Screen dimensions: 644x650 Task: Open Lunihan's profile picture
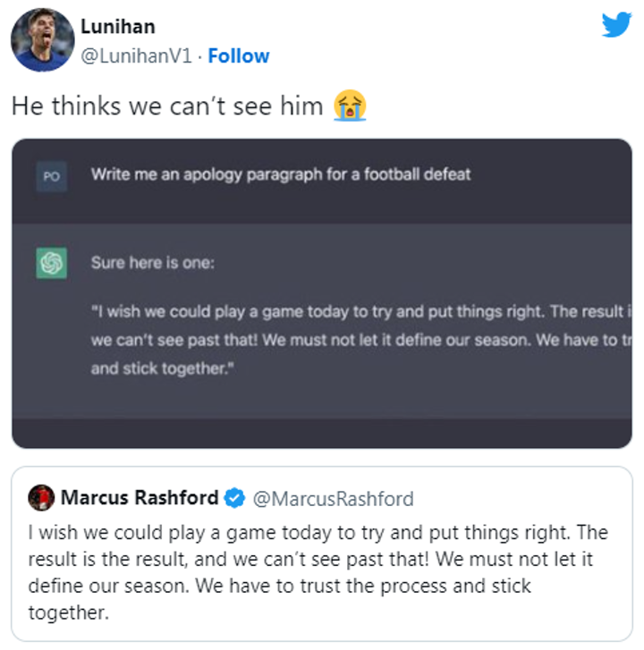point(41,41)
